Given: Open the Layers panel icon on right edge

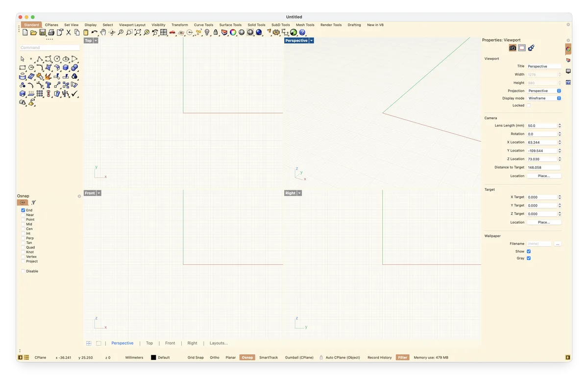Looking at the screenshot, I should [568, 60].
